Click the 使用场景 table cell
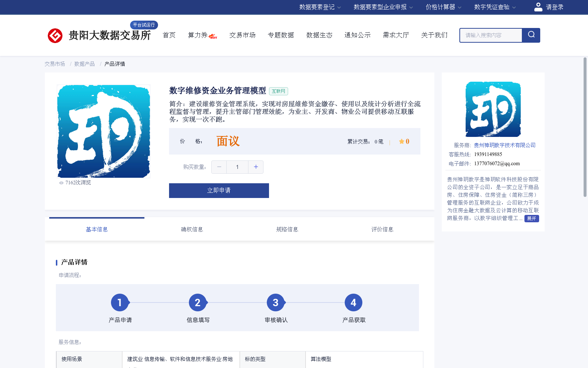The image size is (588, 368). pyautogui.click(x=89, y=359)
